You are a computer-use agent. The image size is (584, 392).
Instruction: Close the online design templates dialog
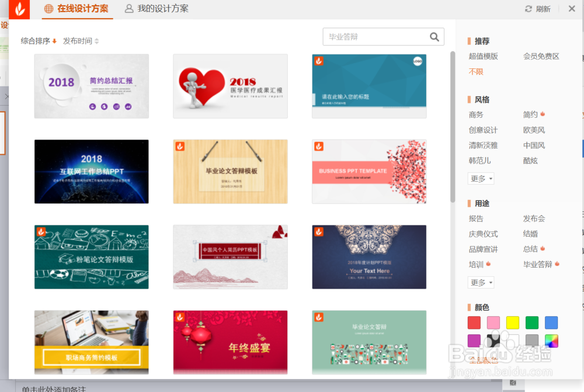pos(572,9)
